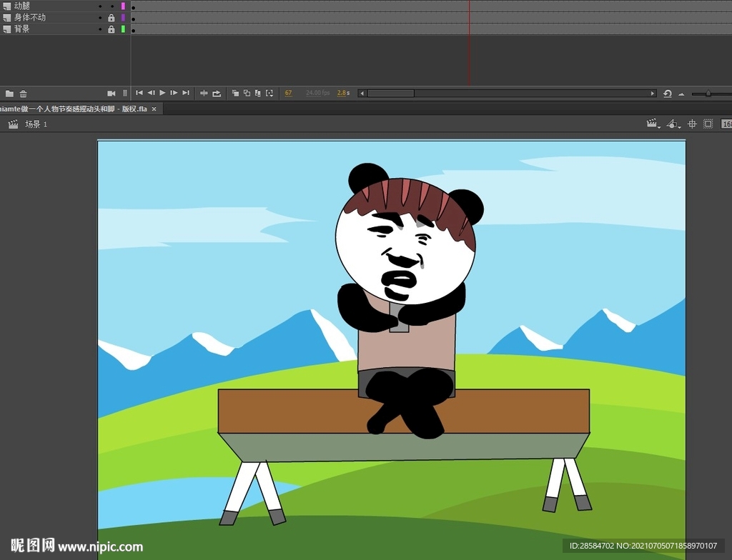This screenshot has width=732, height=560.
Task: Click the center stage icon
Action: pyautogui.click(x=692, y=124)
